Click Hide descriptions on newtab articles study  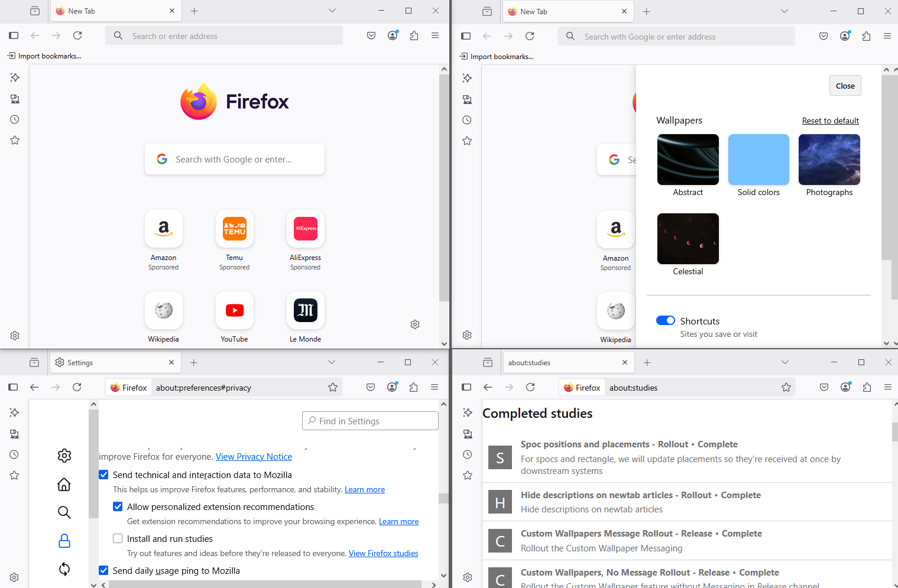[686, 502]
